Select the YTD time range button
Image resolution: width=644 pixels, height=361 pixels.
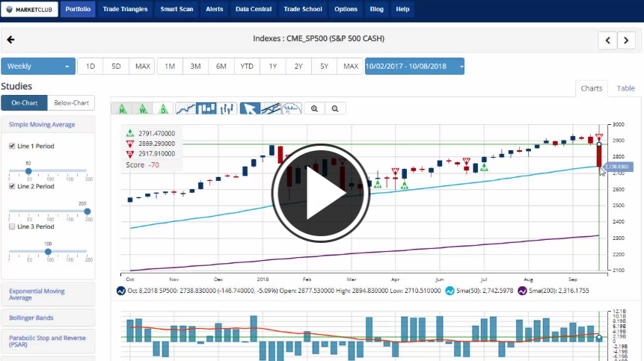click(x=247, y=67)
